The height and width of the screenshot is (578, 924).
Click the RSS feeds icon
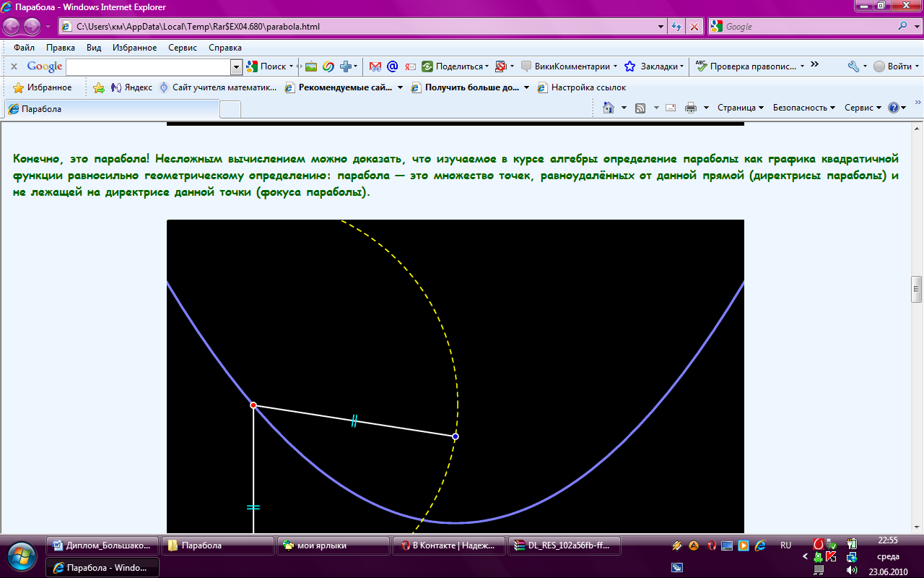(x=640, y=108)
